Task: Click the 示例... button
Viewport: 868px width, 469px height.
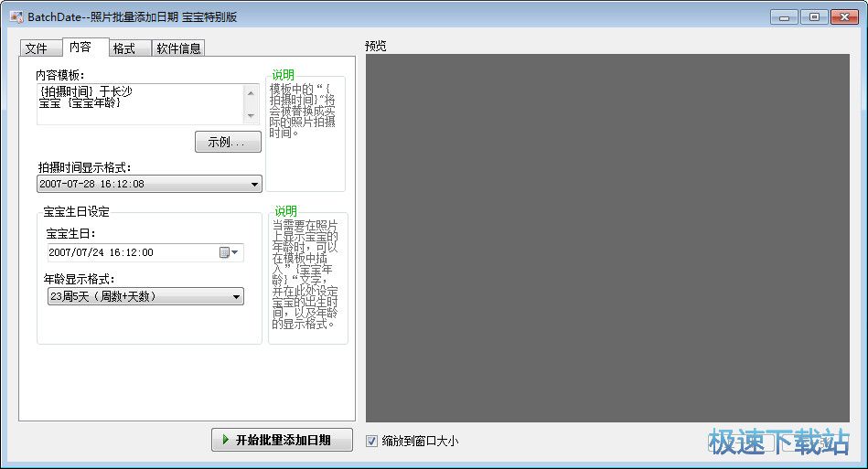Action: pyautogui.click(x=228, y=142)
